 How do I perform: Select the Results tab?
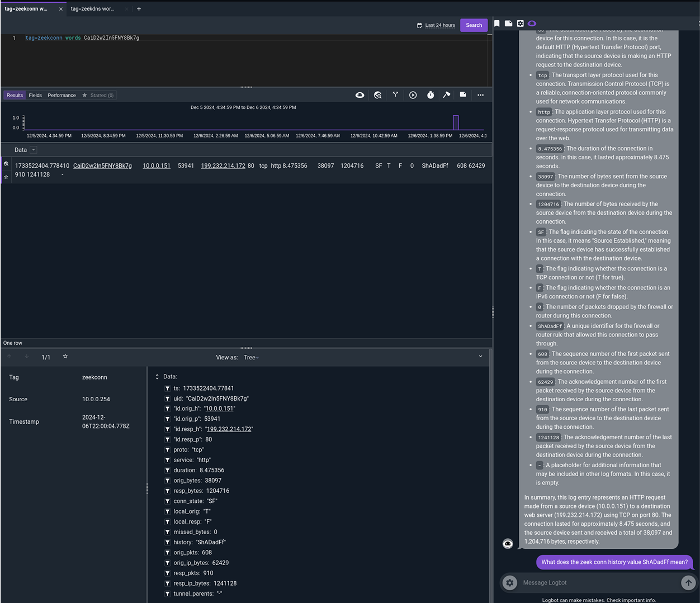coord(15,96)
